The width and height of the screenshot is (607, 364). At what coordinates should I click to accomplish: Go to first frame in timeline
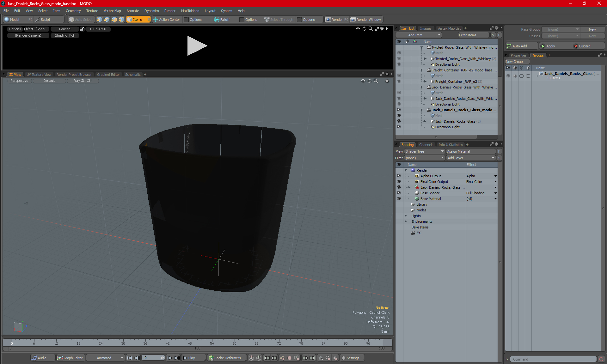point(129,358)
